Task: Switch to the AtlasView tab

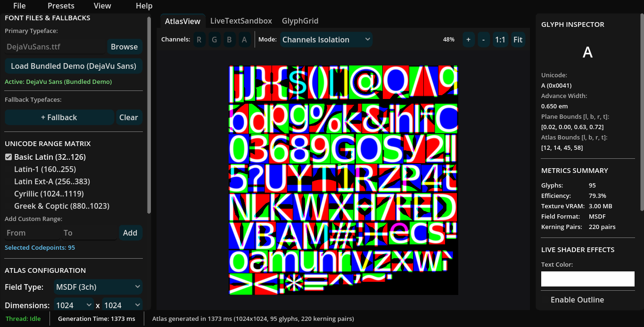Action: click(x=182, y=21)
